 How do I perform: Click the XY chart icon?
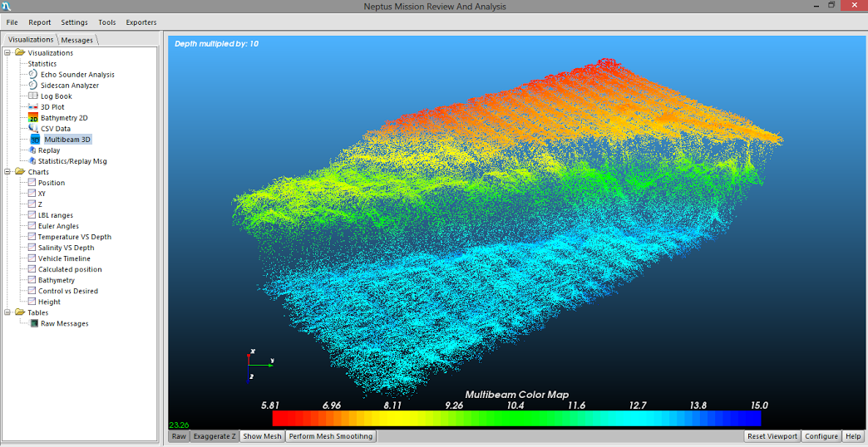pos(32,194)
